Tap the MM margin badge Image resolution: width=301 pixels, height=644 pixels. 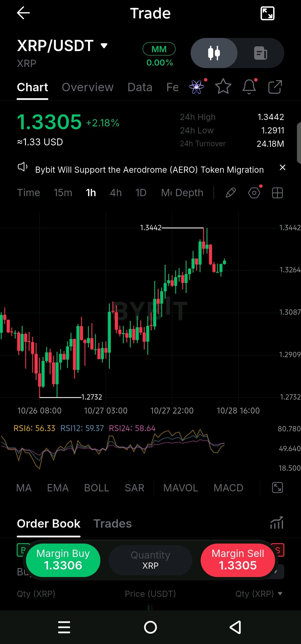[x=159, y=49]
